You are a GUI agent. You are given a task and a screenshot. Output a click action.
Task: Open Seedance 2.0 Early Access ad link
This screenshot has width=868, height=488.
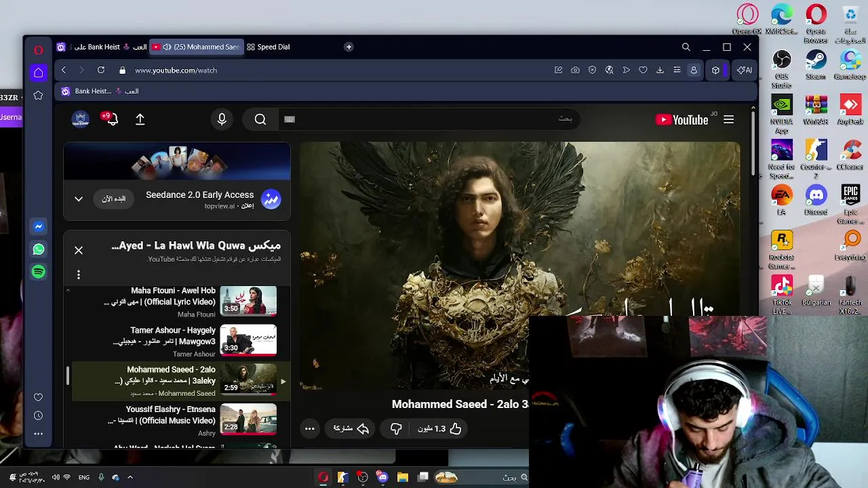(x=199, y=195)
